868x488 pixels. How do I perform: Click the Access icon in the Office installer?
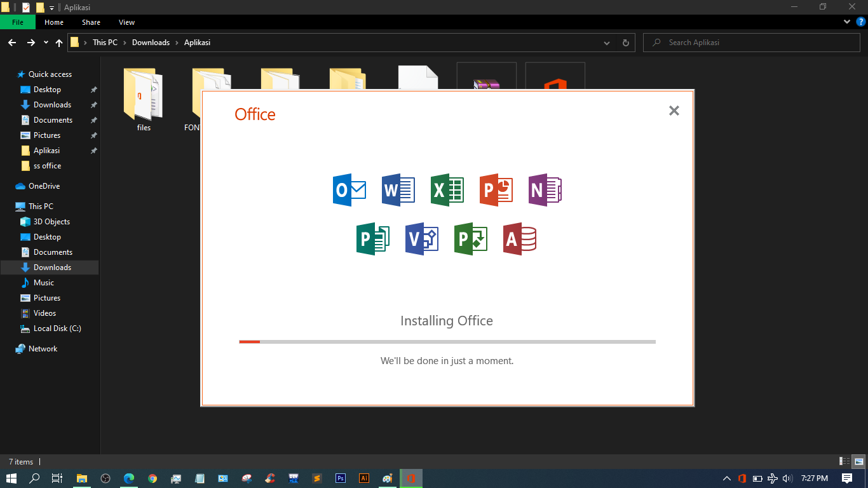[520, 239]
